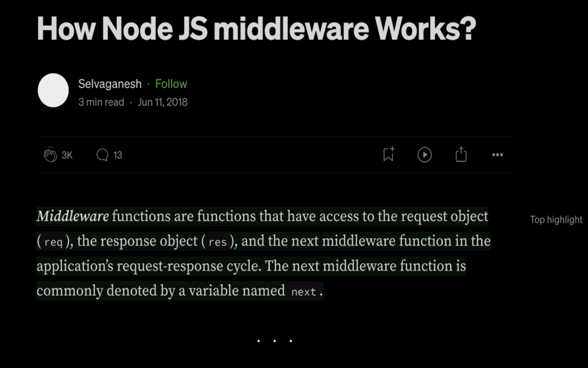Open the comments panel
Viewport: 588px width, 368px height.
(x=103, y=155)
